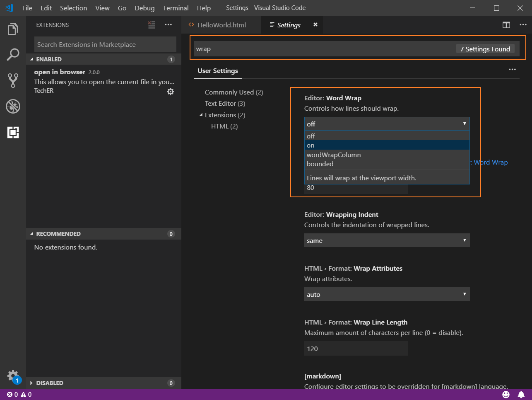Open the Terminal menu
Screen dimensions: 532x400
[x=176, y=8]
